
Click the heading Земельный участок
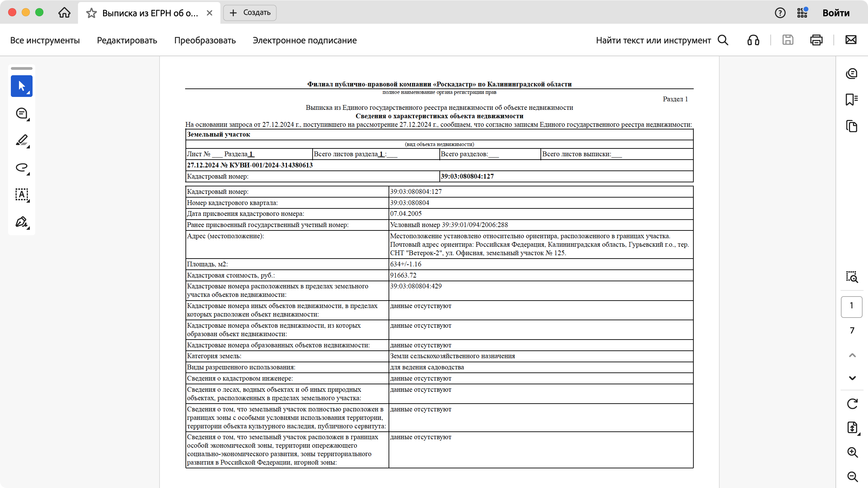point(219,134)
